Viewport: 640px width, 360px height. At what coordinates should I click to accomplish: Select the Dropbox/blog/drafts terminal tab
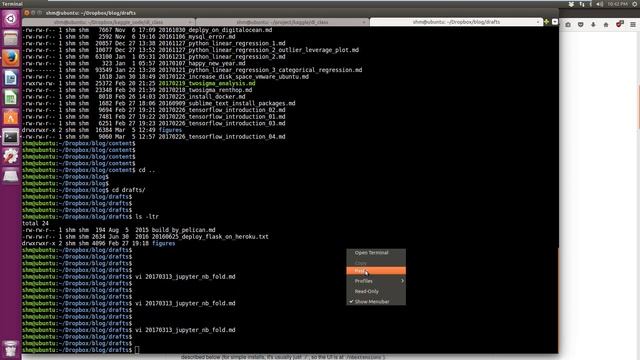(x=456, y=22)
